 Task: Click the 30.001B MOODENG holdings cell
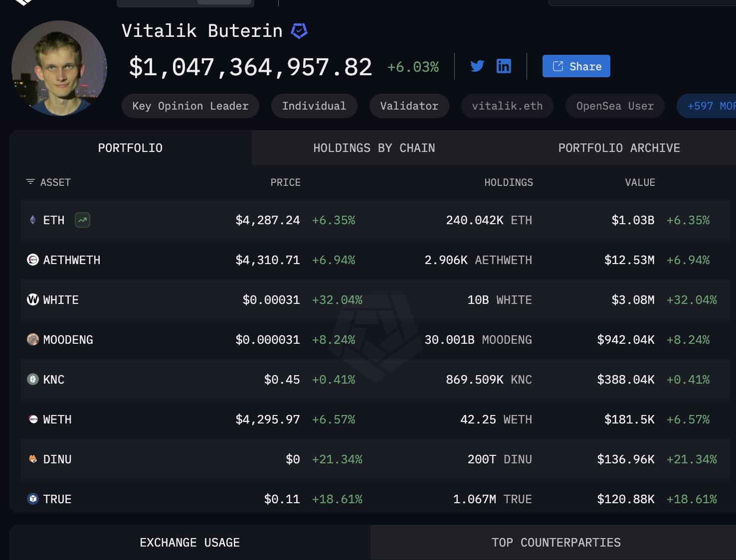click(x=478, y=340)
